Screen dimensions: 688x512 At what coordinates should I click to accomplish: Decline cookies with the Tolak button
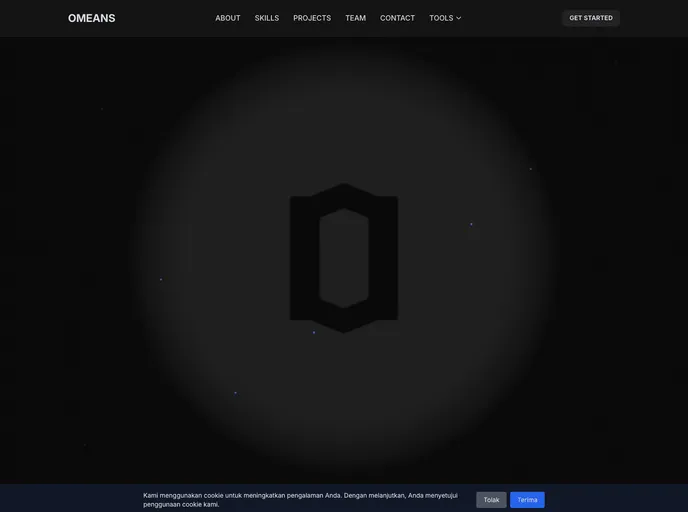491,500
